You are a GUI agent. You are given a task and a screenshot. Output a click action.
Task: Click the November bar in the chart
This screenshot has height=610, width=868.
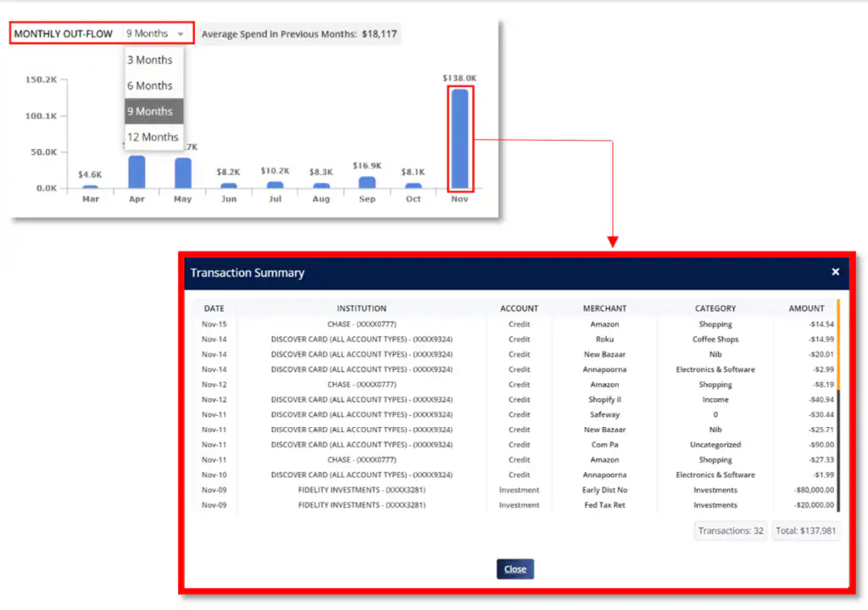[x=459, y=139]
